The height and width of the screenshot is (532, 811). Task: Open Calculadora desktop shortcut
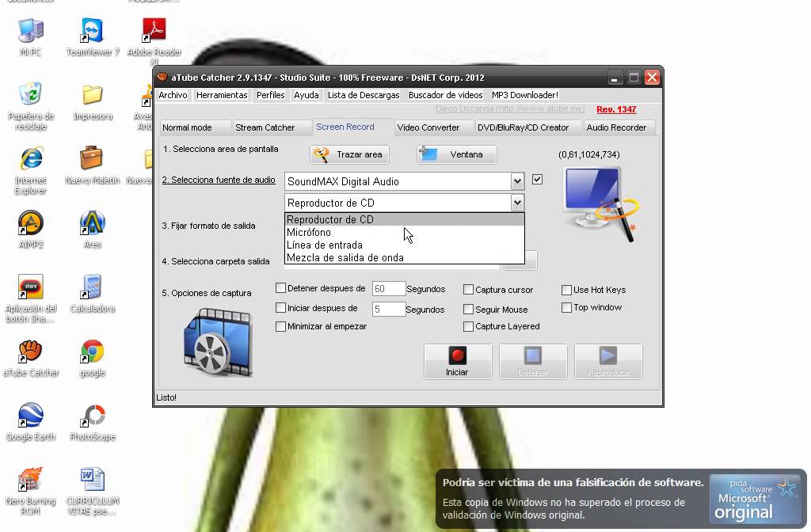[93, 294]
